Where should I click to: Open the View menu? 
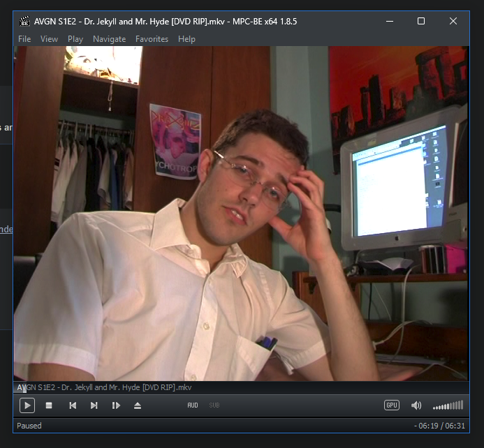(x=49, y=39)
